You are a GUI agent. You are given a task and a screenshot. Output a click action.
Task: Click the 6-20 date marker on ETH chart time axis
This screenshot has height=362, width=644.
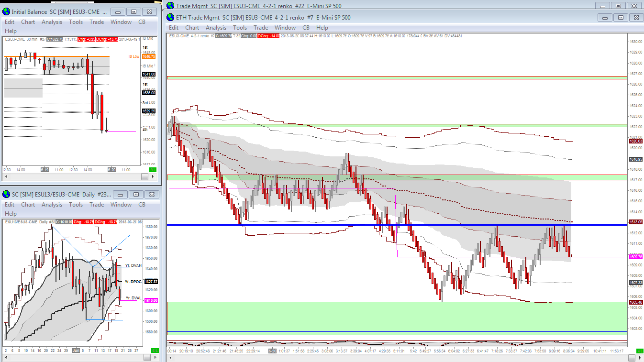[x=273, y=351]
